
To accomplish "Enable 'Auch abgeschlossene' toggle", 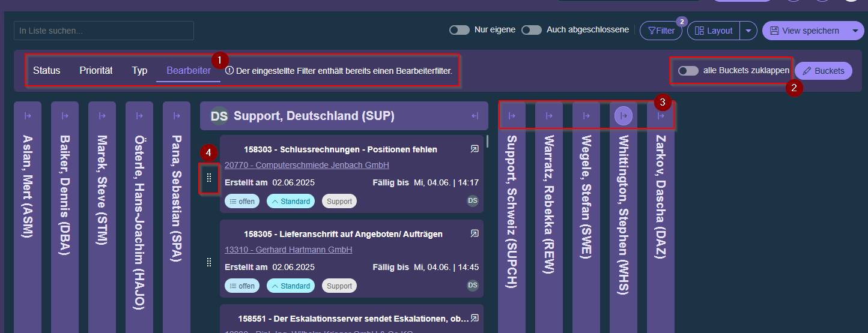I will 532,30.
